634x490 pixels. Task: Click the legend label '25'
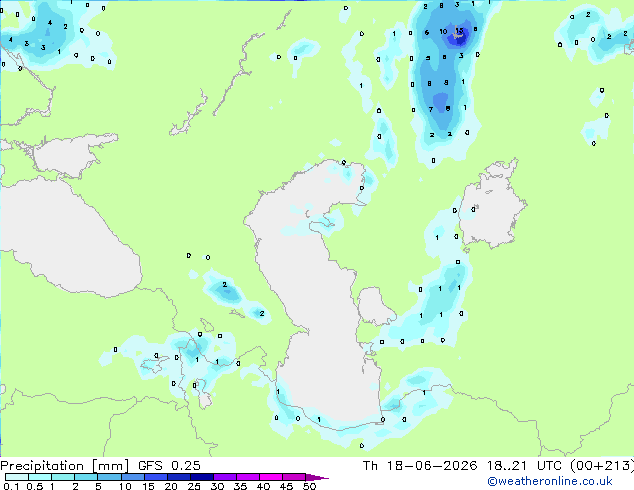[x=194, y=486]
